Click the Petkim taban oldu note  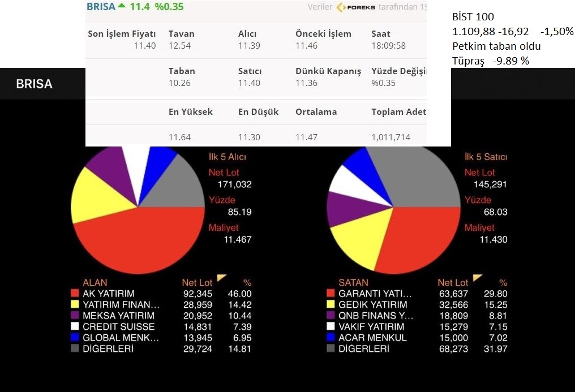(x=496, y=46)
